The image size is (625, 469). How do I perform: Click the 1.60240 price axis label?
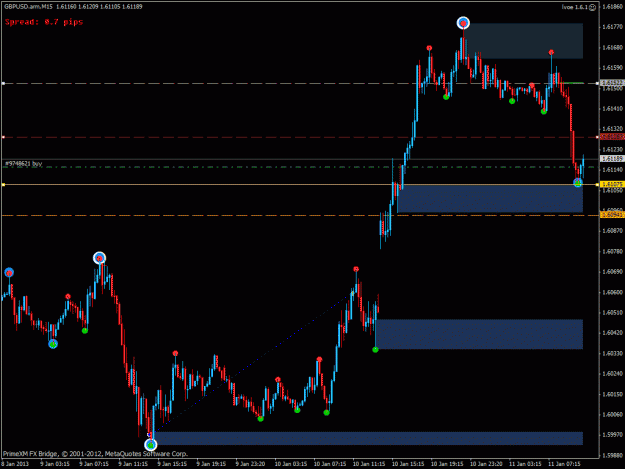coord(612,374)
